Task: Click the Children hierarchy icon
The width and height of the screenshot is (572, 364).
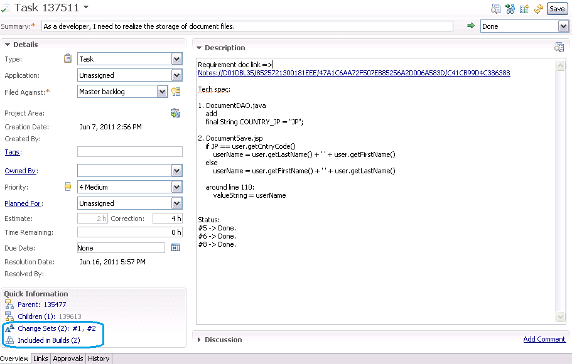Action: click(9, 316)
